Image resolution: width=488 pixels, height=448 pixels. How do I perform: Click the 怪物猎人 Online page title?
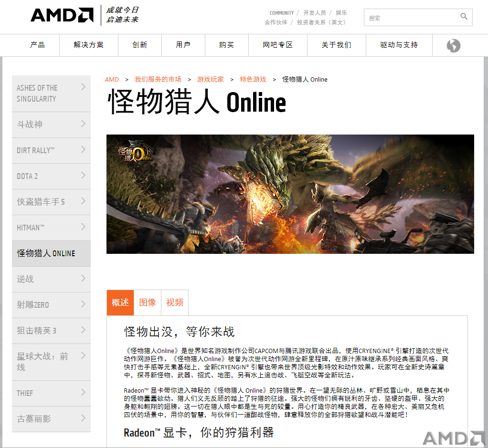click(x=197, y=102)
